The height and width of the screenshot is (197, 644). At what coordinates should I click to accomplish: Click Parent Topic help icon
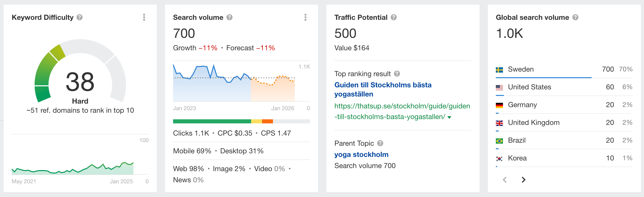[380, 143]
